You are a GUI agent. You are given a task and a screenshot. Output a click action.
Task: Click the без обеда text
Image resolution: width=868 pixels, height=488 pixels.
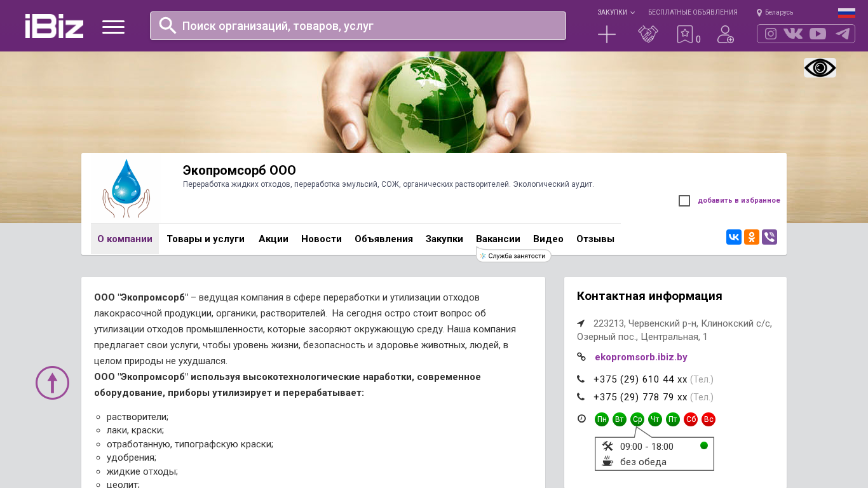[x=643, y=462]
